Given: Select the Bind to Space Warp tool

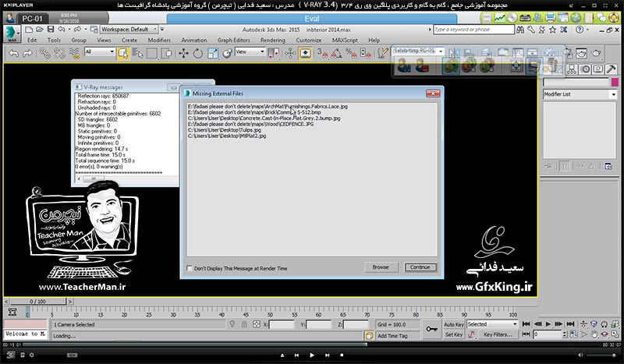Looking at the screenshot, I should (74, 53).
